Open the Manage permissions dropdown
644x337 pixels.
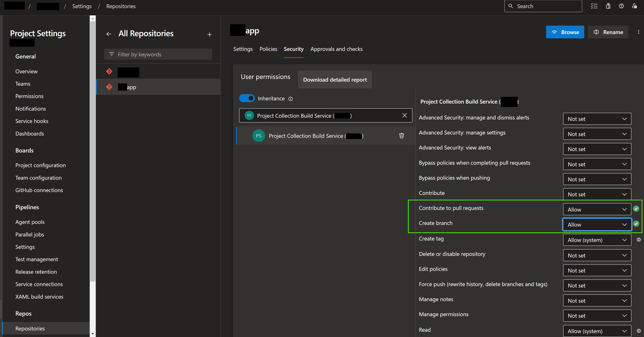point(597,316)
